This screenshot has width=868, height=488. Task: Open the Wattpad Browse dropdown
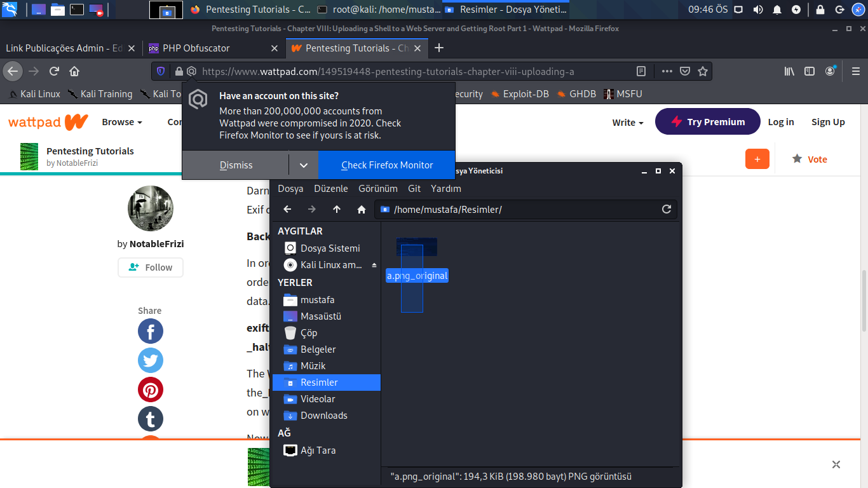(122, 122)
